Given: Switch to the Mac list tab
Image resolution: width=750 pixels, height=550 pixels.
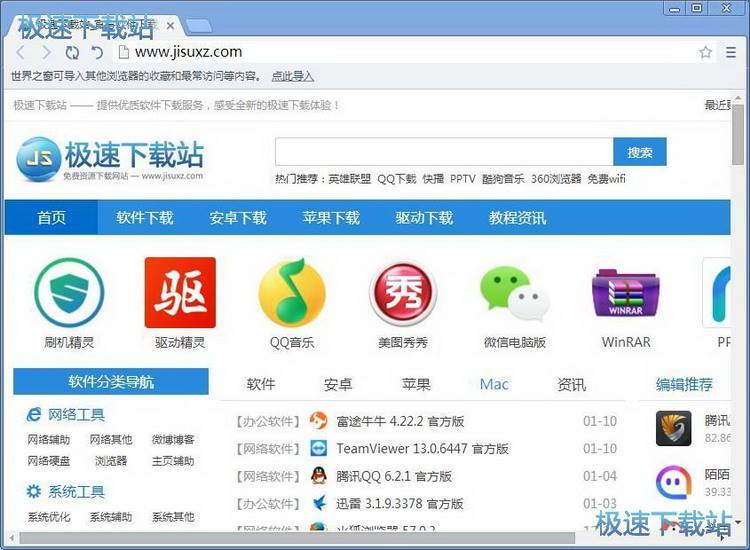Looking at the screenshot, I should click(494, 384).
